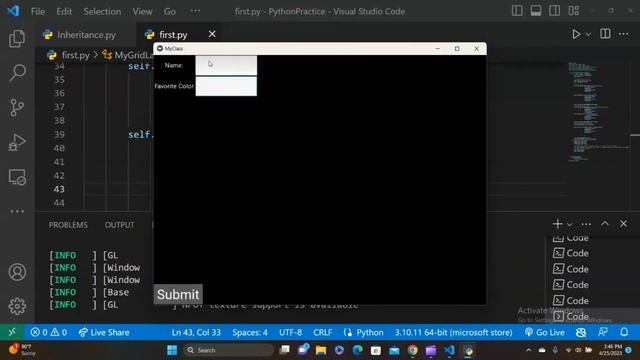This screenshot has width=640, height=360.
Task: Select the 3.10.11 64-bit interpreter
Action: click(453, 332)
